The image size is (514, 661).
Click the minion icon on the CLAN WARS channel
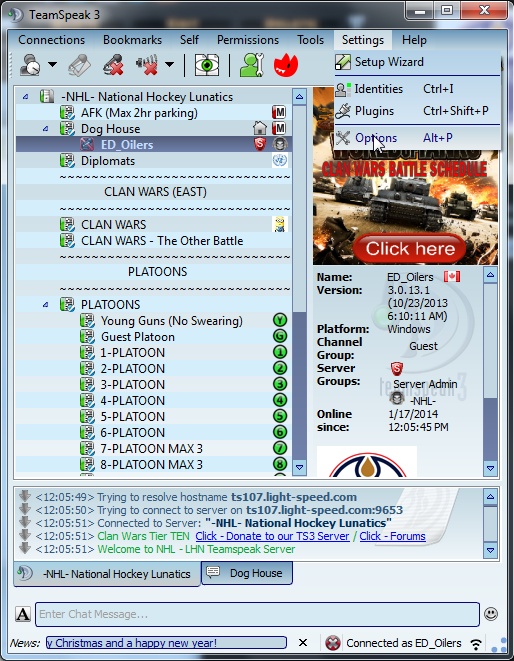click(x=280, y=224)
